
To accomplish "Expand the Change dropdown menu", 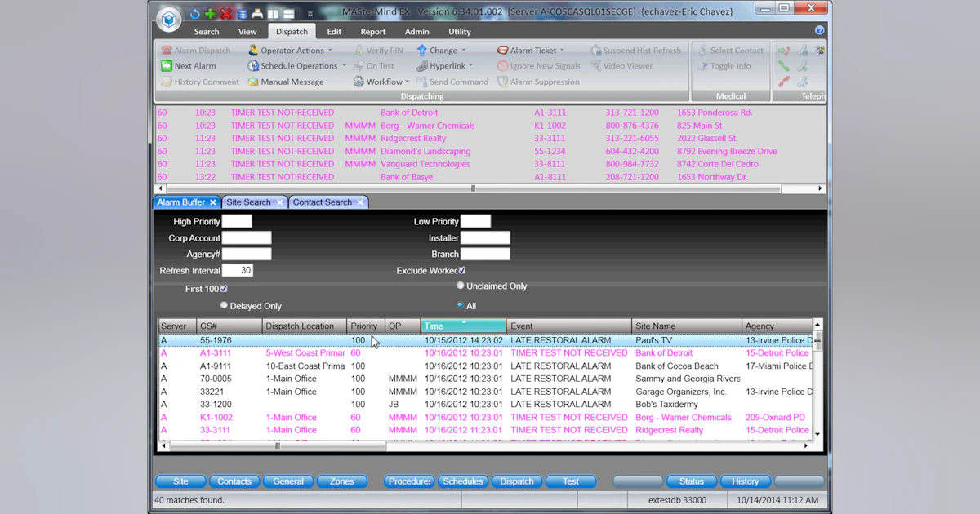I will 442,50.
